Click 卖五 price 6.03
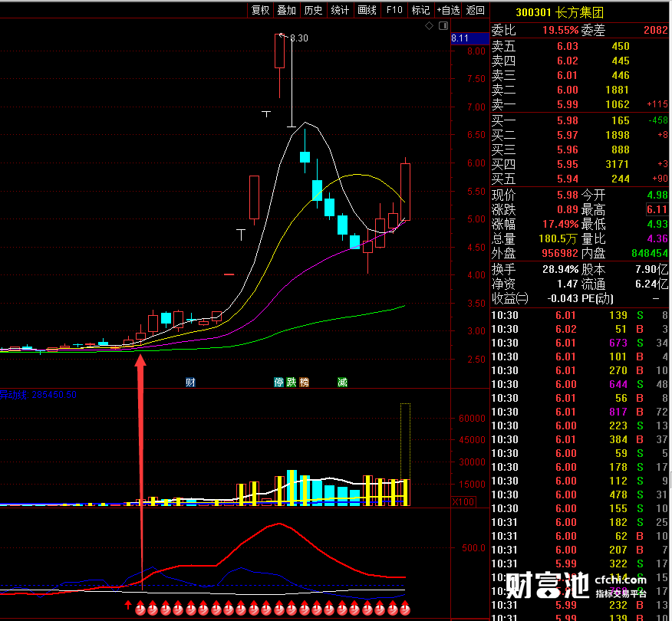This screenshot has width=672, height=621. coord(568,46)
